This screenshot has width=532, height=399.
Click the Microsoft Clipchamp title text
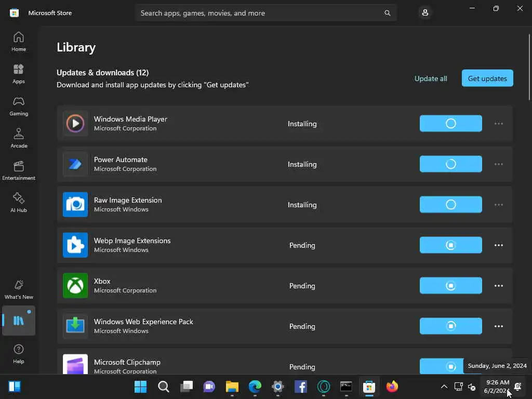pyautogui.click(x=127, y=362)
